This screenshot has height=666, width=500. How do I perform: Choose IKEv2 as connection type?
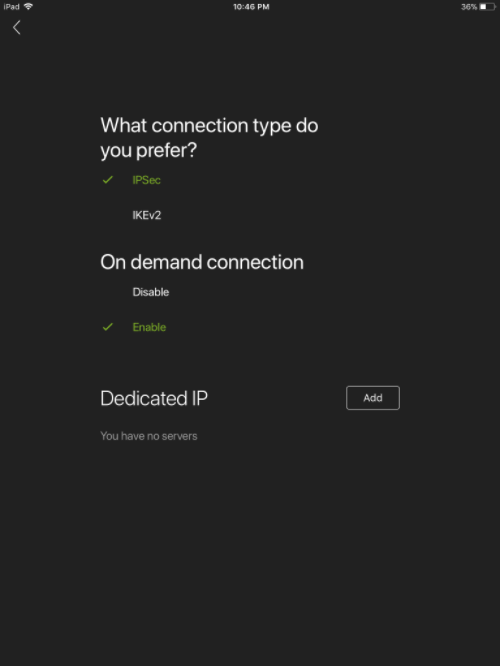click(147, 215)
